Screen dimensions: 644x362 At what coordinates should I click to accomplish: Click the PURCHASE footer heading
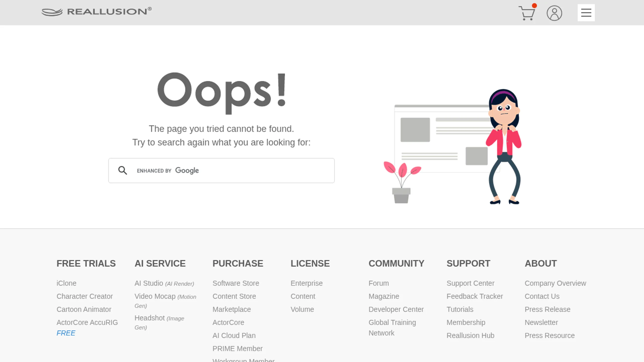pyautogui.click(x=238, y=263)
